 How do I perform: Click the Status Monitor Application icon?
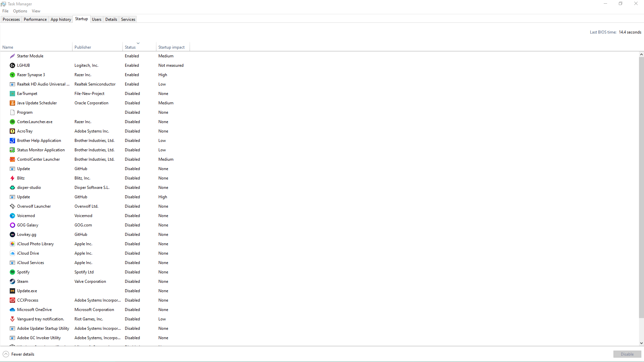pos(12,150)
